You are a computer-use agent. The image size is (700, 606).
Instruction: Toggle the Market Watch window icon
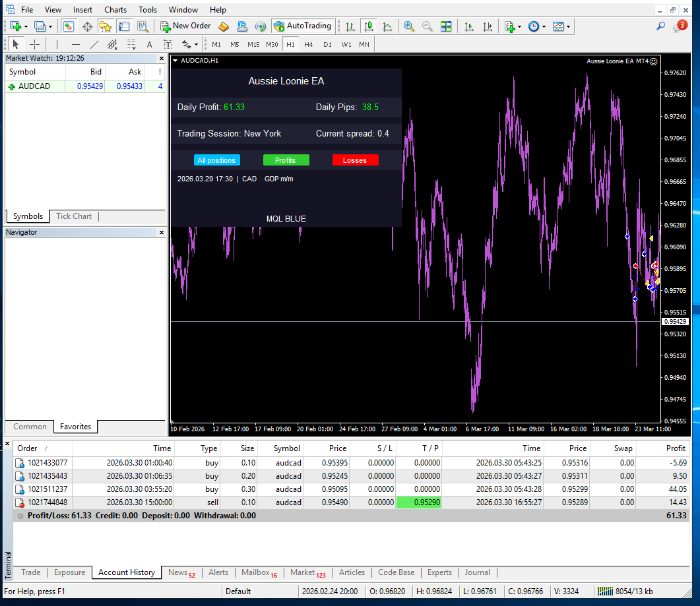point(69,26)
